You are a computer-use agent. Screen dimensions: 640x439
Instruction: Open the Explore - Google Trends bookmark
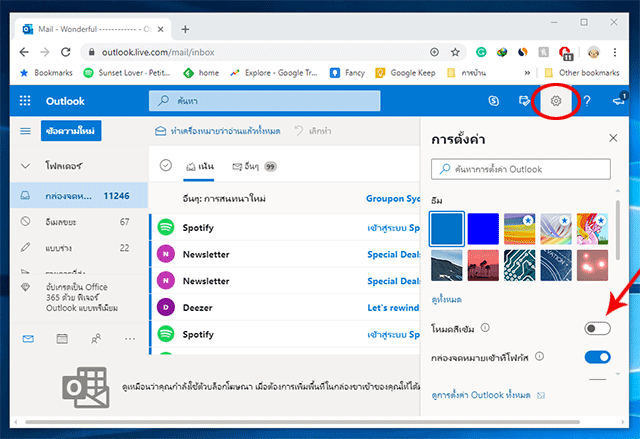[x=274, y=73]
